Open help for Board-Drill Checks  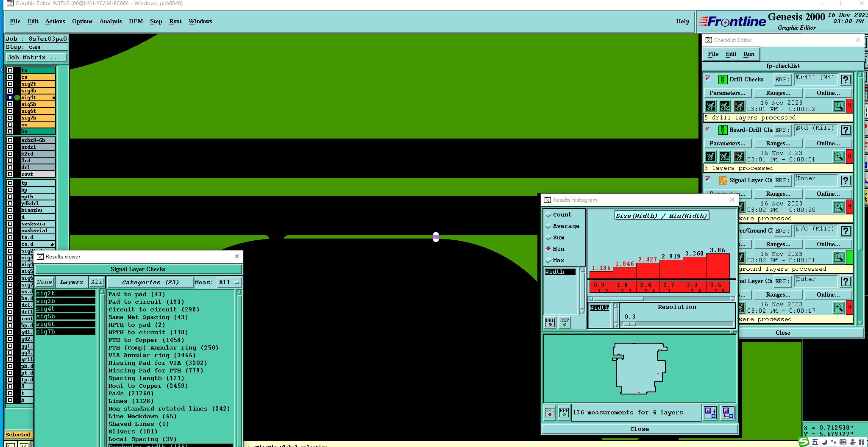coord(846,130)
